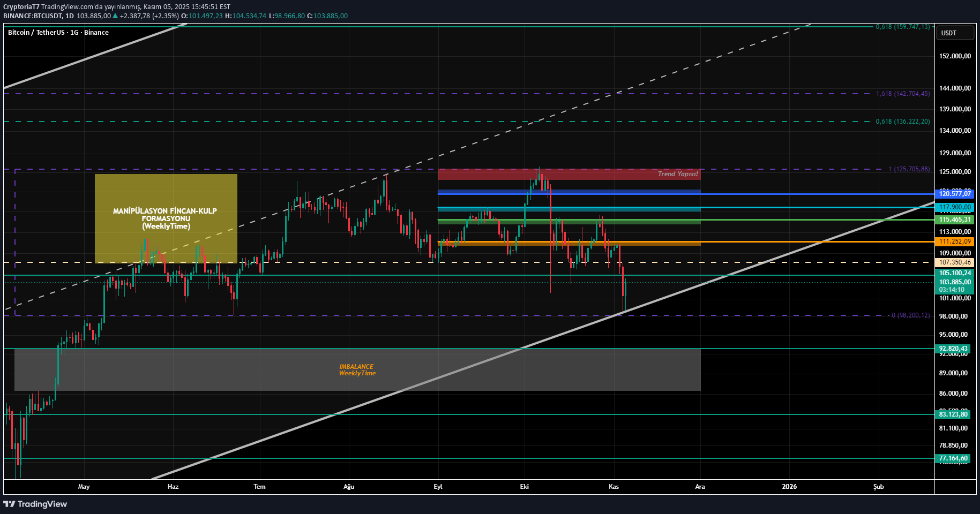Click the Bitcoin / TetherUS chart title
The height and width of the screenshot is (514, 980).
[58, 33]
